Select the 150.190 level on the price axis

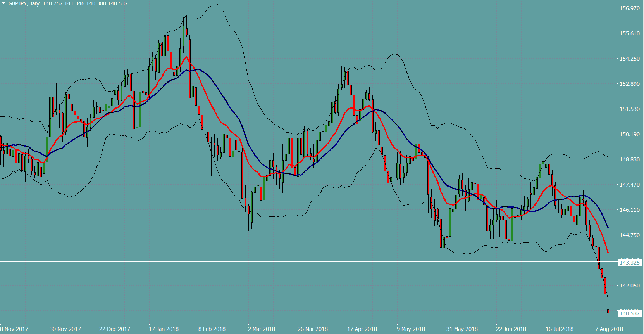click(630, 134)
